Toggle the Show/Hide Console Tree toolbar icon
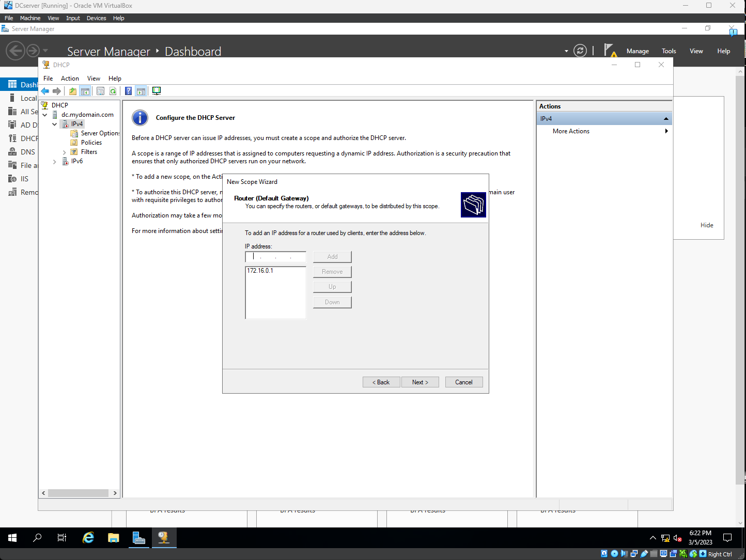The height and width of the screenshot is (560, 746). tap(85, 91)
